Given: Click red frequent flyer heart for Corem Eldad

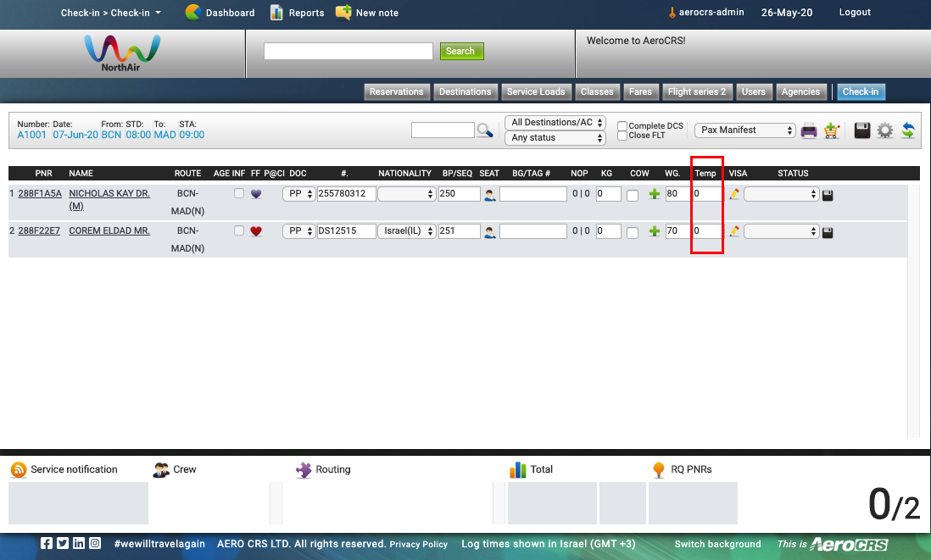Looking at the screenshot, I should 256,231.
